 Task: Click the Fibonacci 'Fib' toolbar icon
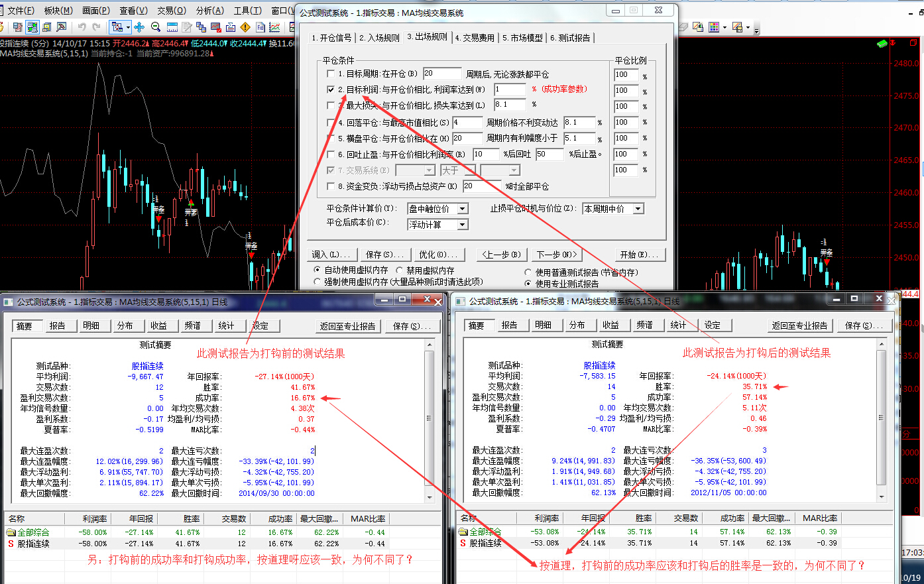pos(260,27)
